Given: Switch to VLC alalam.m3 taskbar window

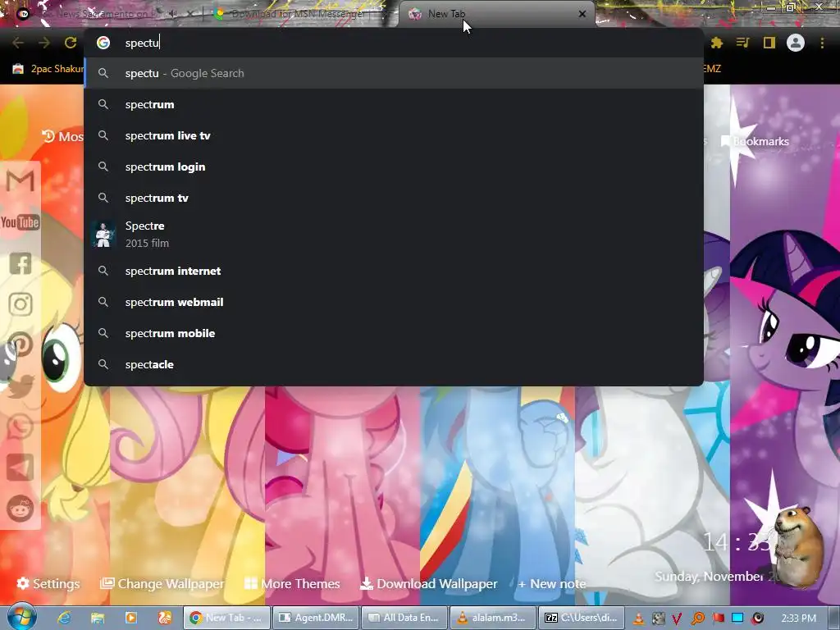Looking at the screenshot, I should 493,618.
